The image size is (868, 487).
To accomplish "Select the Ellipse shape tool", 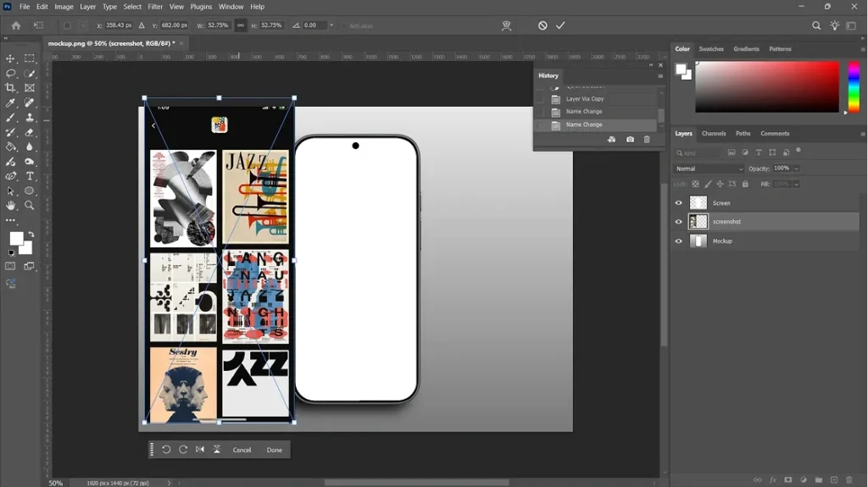I will pyautogui.click(x=30, y=191).
